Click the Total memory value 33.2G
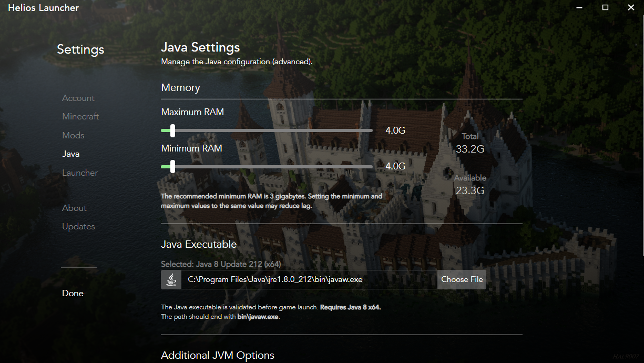Screen dimensions: 644x363 pos(470,149)
